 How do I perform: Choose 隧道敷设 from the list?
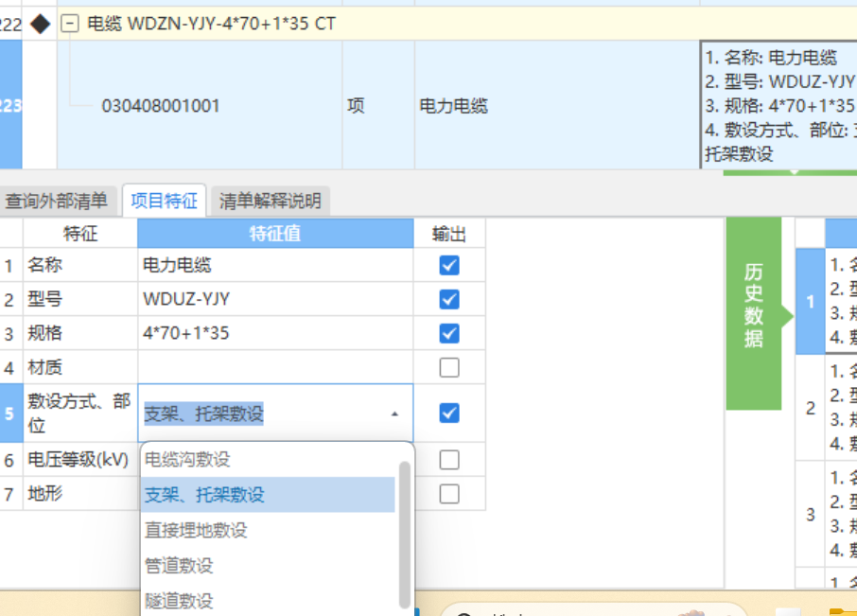[x=268, y=601]
